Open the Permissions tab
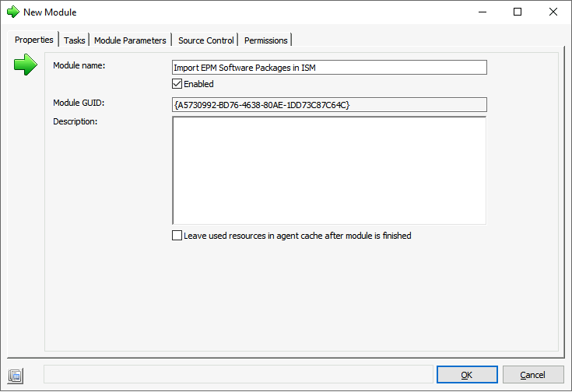 tap(266, 40)
